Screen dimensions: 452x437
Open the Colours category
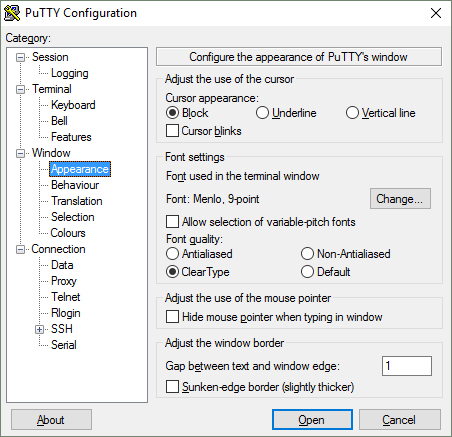(x=68, y=233)
